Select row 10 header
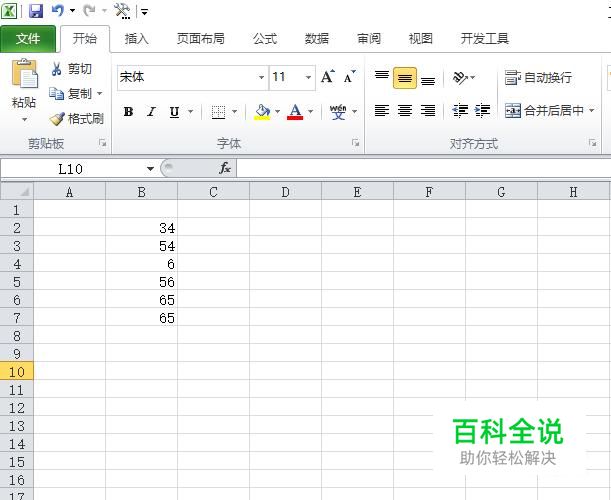 [x=17, y=371]
